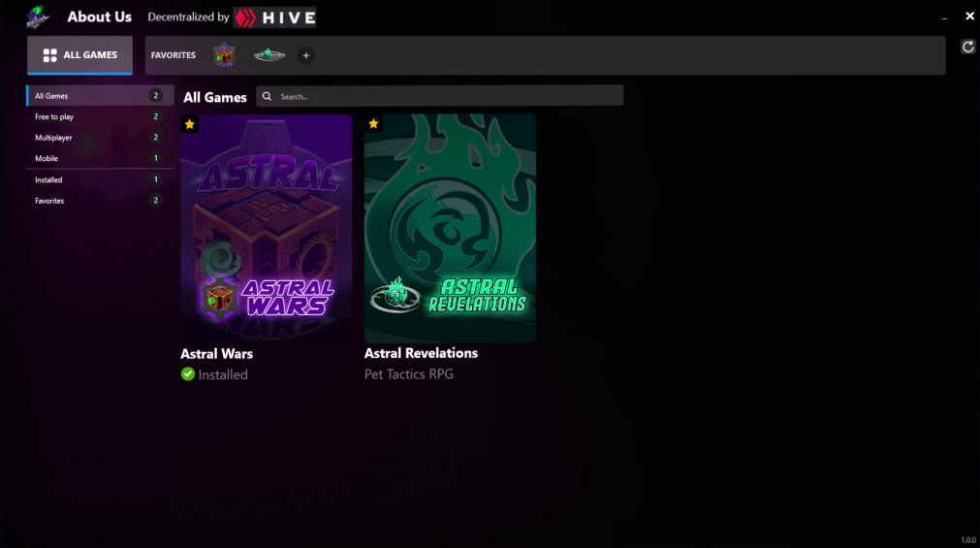Click the Astral Wars title text

click(216, 353)
